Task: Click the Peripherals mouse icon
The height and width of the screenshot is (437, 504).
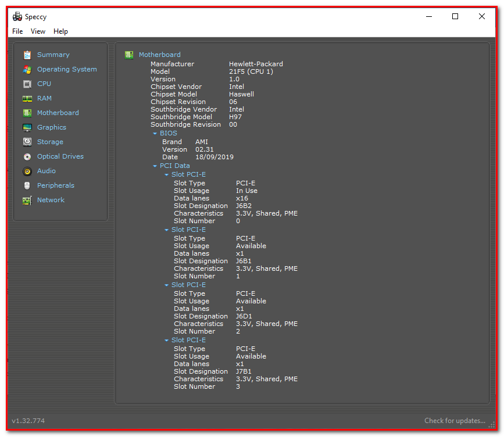Action: tap(27, 186)
